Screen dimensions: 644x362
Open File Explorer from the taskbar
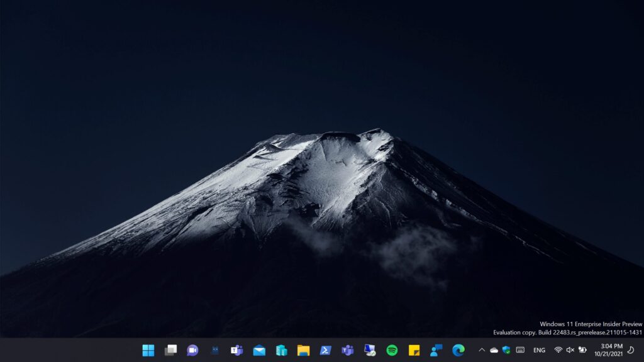point(303,350)
